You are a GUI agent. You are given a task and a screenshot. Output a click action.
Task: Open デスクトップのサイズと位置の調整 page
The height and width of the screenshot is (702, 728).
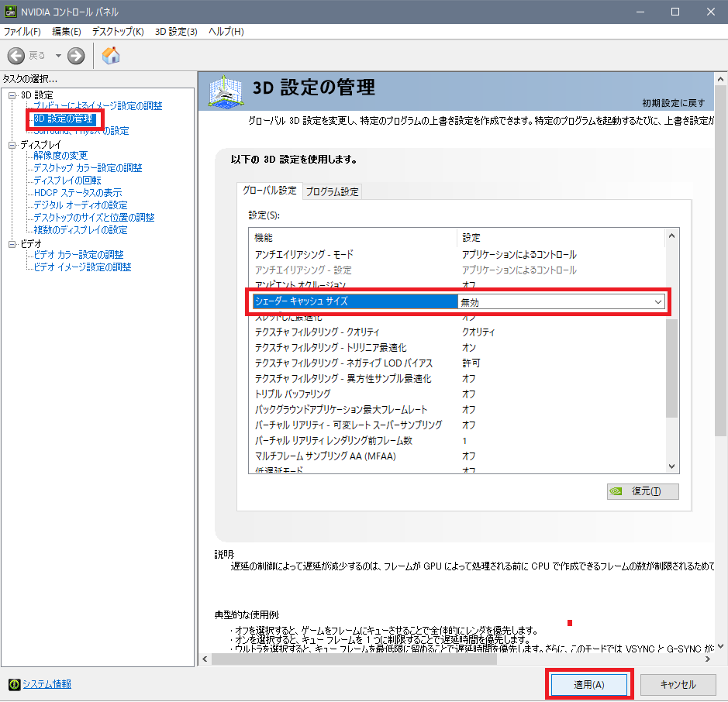click(94, 218)
